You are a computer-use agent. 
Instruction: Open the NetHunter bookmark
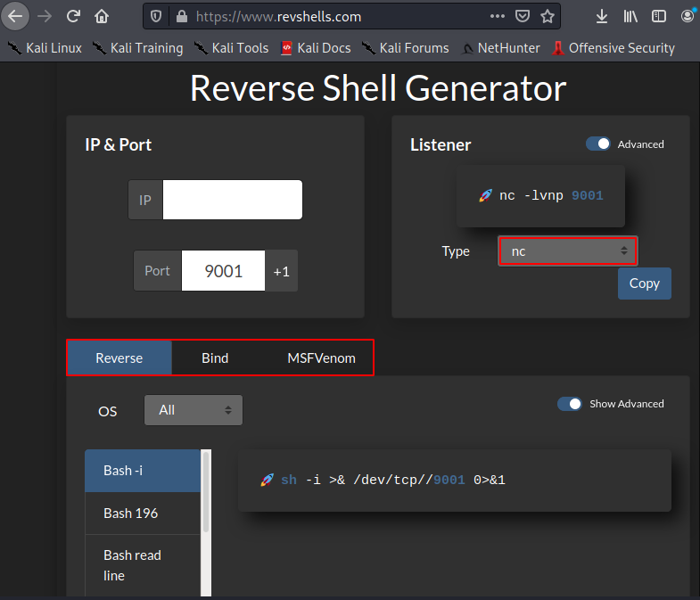(x=501, y=48)
